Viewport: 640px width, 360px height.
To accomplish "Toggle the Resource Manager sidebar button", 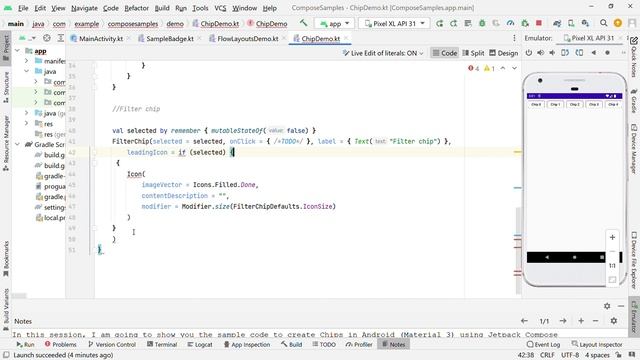I will (6, 143).
